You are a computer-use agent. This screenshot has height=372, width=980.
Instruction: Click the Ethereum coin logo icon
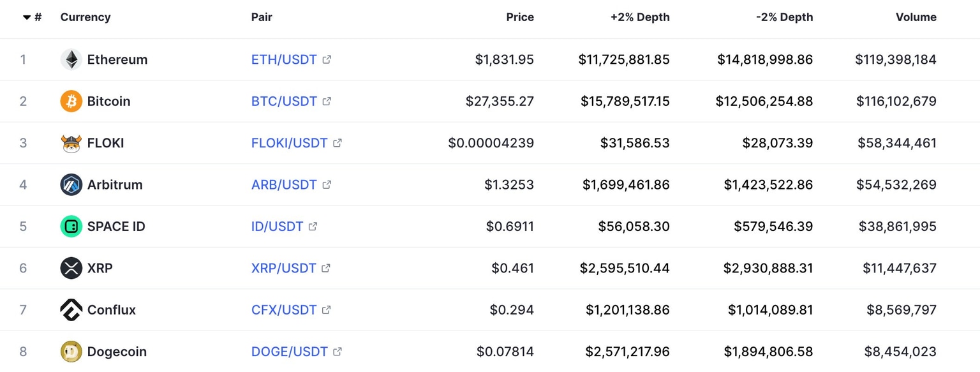coord(71,59)
